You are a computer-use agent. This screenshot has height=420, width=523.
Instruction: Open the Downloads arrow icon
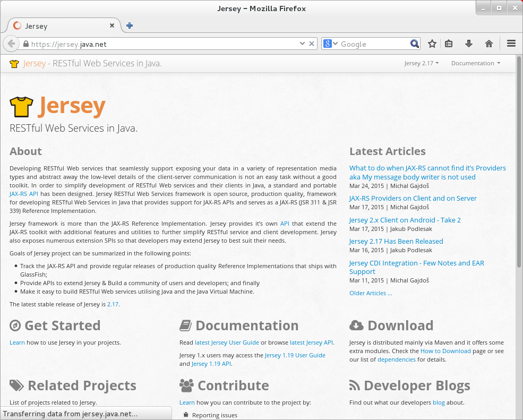click(x=469, y=44)
